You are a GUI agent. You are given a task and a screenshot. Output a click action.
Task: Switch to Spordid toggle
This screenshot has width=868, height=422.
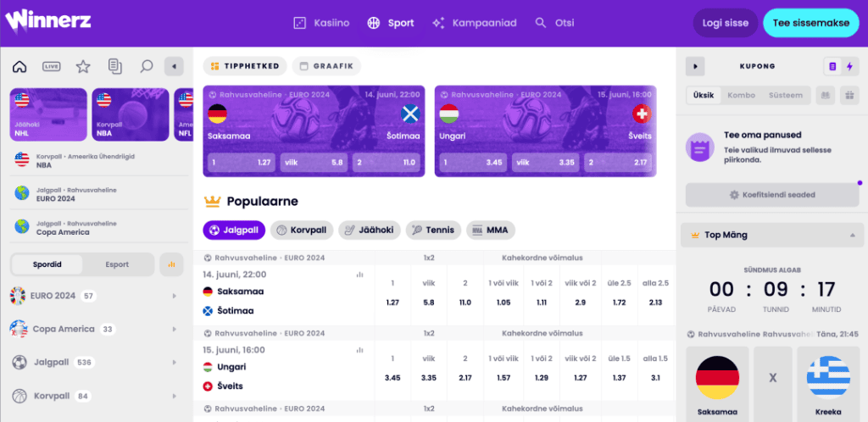(x=47, y=264)
